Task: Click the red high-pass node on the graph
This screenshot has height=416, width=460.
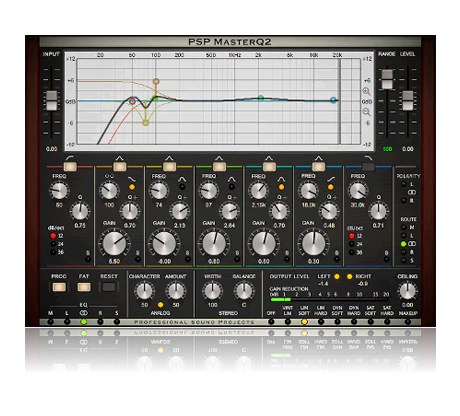Action: point(132,101)
